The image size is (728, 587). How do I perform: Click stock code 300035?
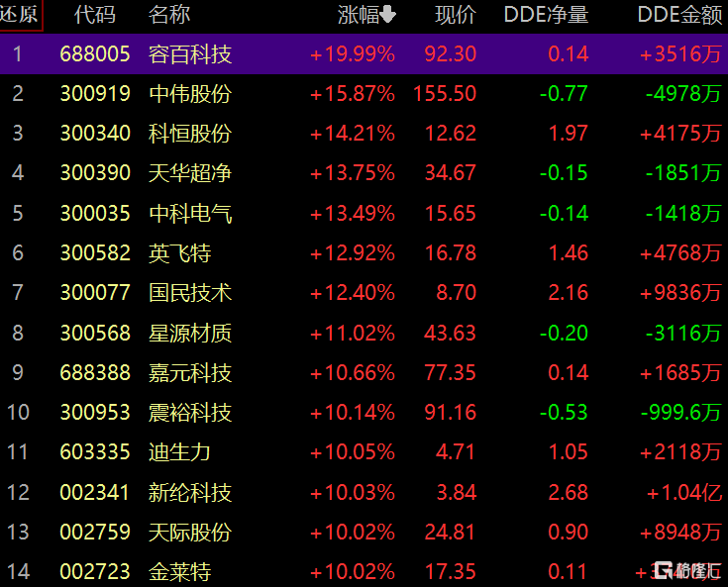[x=95, y=214]
